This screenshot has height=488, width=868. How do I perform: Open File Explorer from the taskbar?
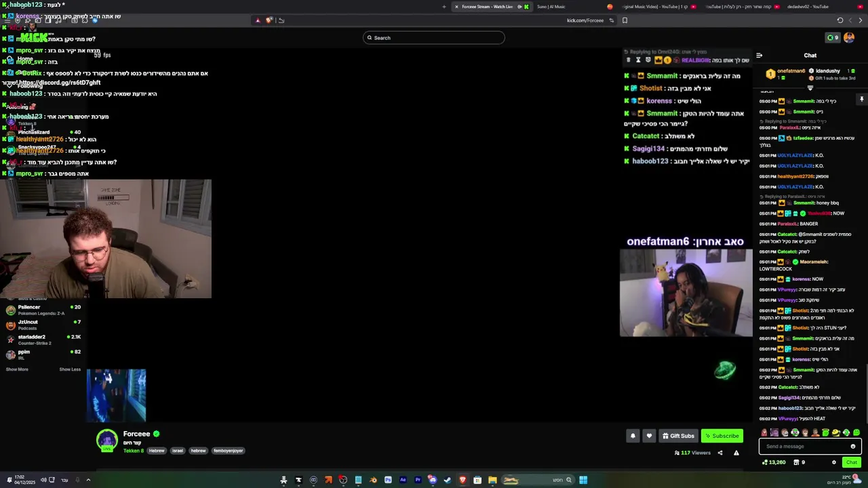click(x=492, y=480)
